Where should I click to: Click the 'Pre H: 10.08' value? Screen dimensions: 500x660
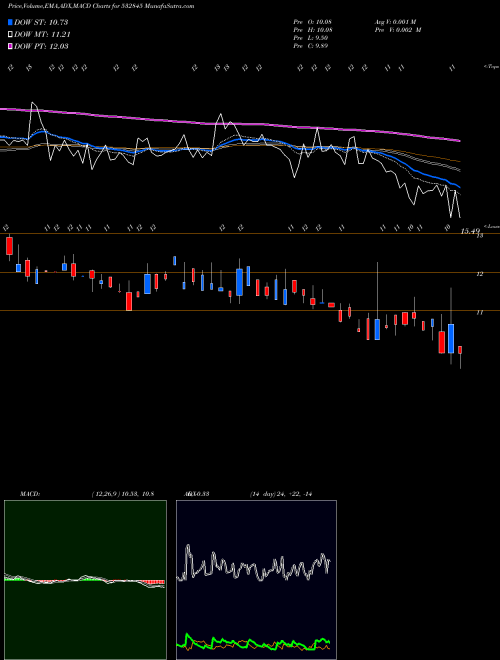click(x=313, y=29)
